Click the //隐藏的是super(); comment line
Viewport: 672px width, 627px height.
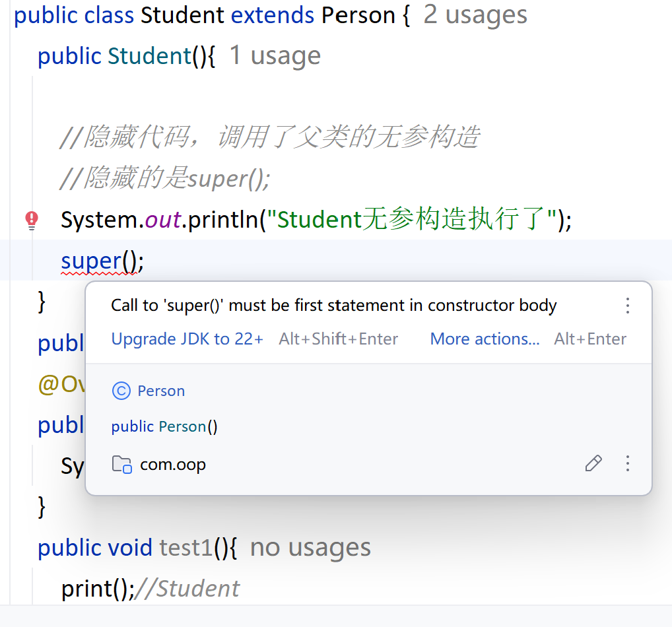tap(165, 178)
